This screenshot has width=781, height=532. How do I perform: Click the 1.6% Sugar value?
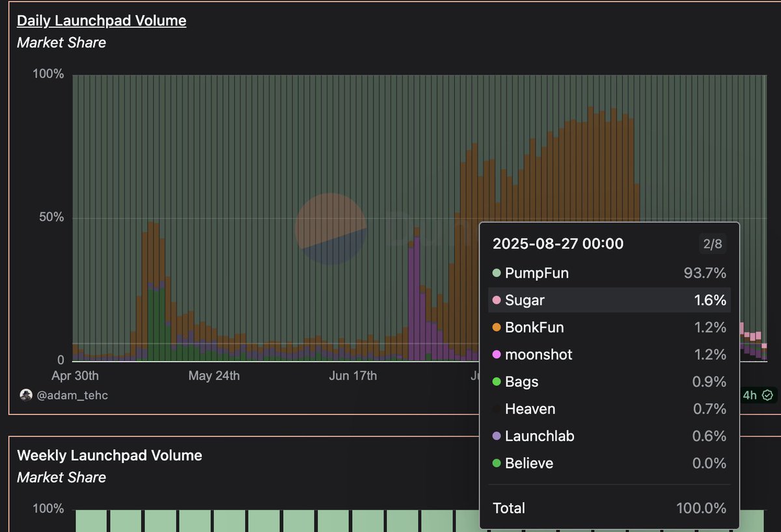click(x=710, y=300)
